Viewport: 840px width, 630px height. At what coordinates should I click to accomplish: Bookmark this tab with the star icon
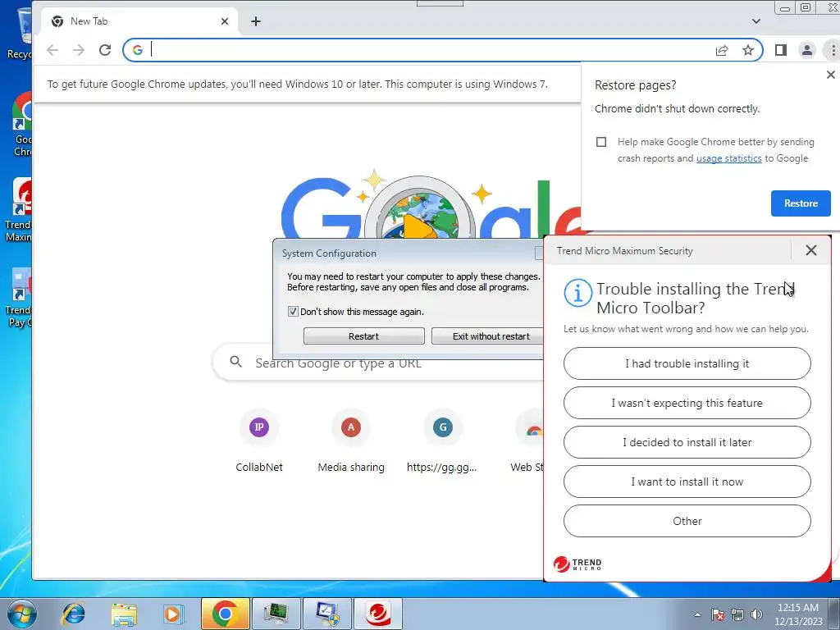[x=748, y=50]
